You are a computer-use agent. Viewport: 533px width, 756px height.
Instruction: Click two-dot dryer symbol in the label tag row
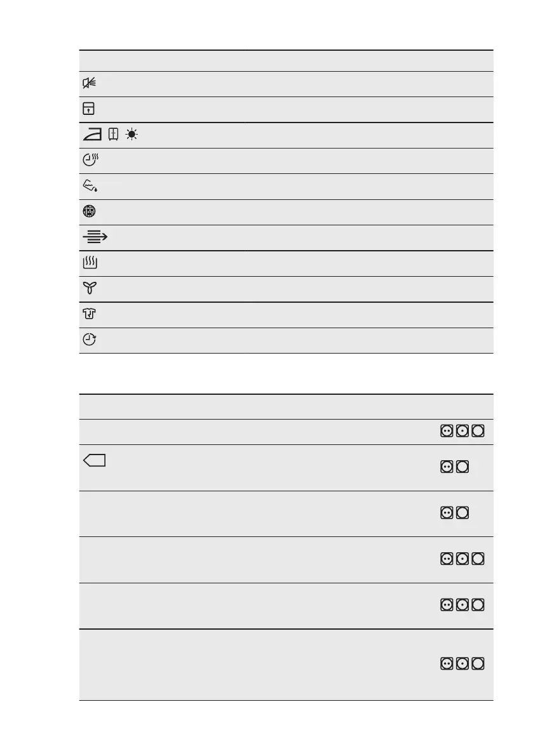pos(447,467)
